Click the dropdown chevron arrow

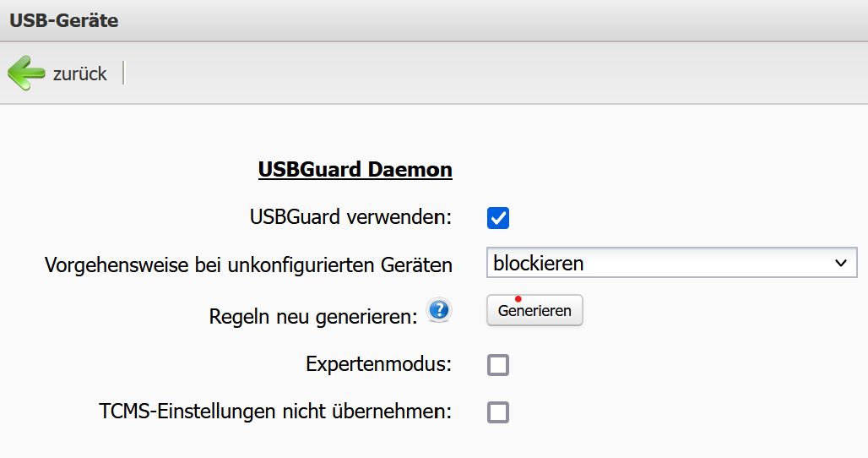840,263
